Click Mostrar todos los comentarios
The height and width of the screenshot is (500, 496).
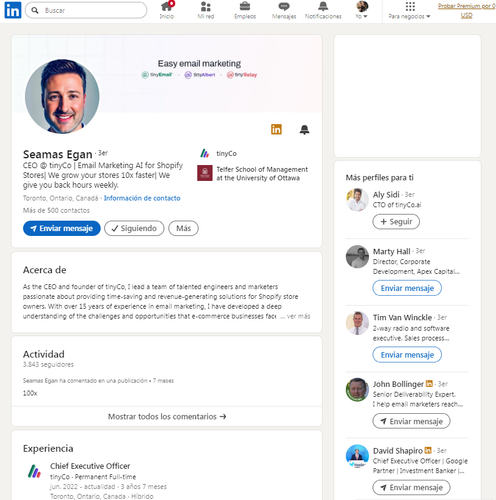[167, 416]
